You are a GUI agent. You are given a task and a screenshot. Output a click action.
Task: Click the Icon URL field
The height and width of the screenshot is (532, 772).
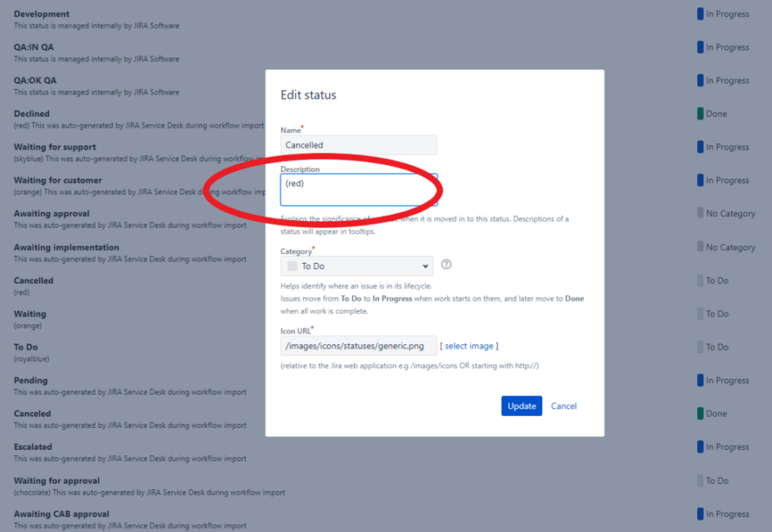358,345
